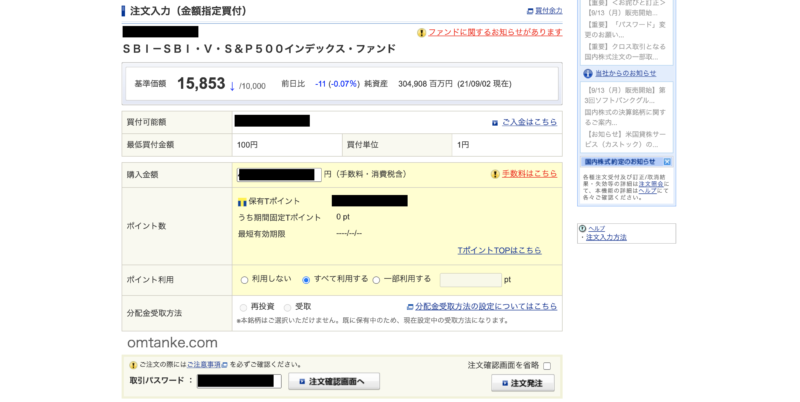Click the 注文確認画面へ button
The width and height of the screenshot is (800, 402).
click(x=334, y=382)
